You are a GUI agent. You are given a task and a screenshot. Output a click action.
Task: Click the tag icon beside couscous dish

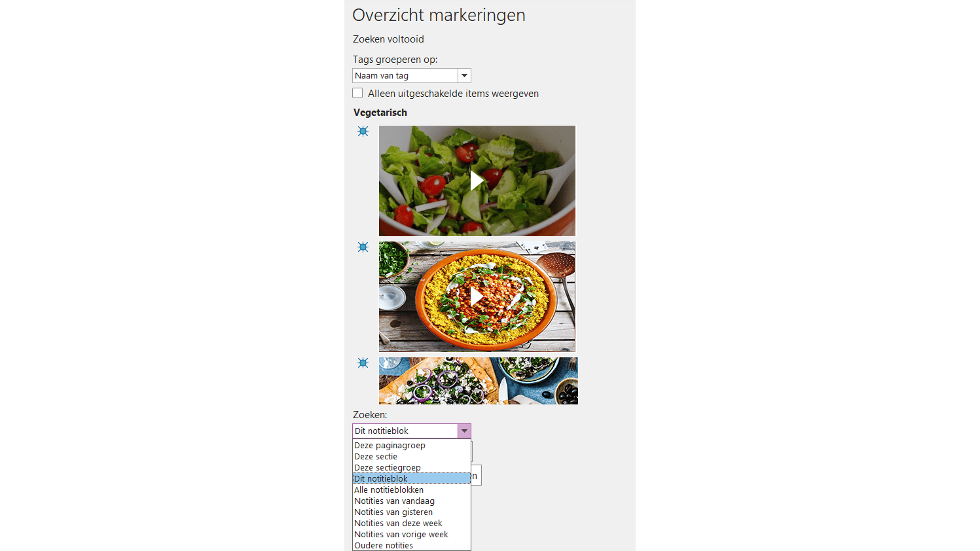pos(363,247)
